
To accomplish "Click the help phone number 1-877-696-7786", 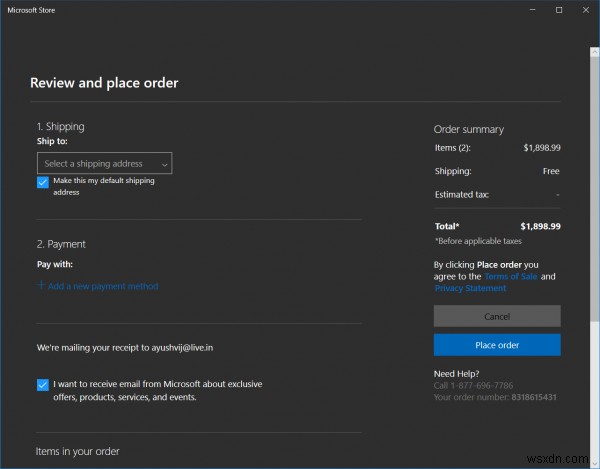I will click(482, 385).
